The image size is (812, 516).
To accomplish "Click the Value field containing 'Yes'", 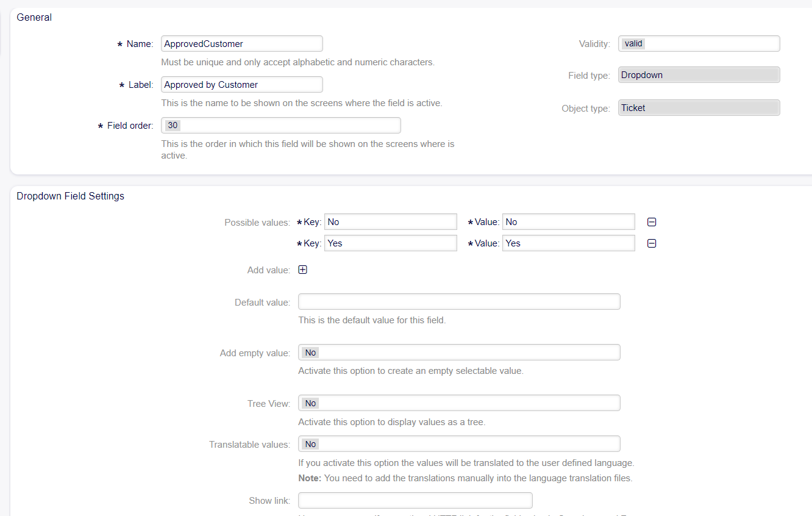I will coord(568,243).
